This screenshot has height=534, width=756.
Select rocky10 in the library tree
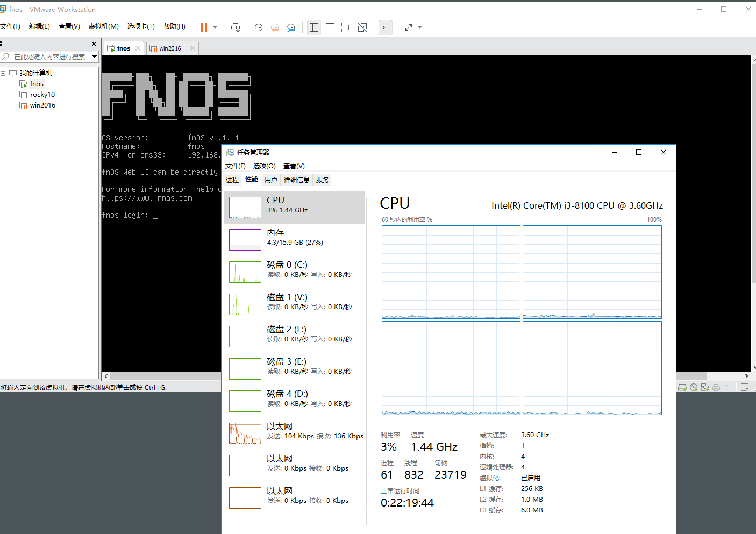[42, 95]
